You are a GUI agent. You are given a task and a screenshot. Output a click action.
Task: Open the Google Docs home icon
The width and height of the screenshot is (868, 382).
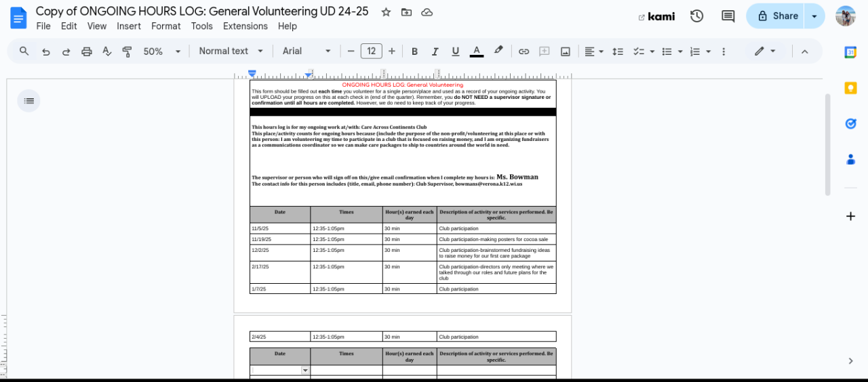(18, 18)
